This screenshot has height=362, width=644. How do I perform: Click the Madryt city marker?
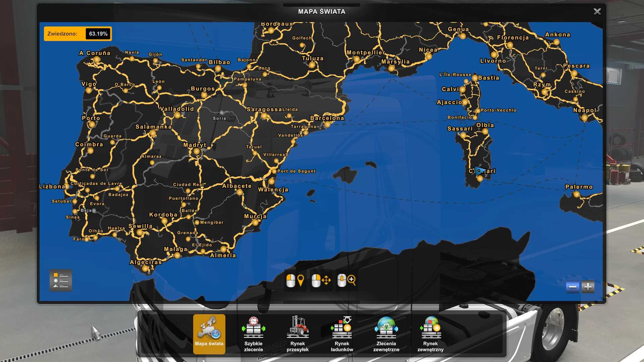(x=197, y=152)
